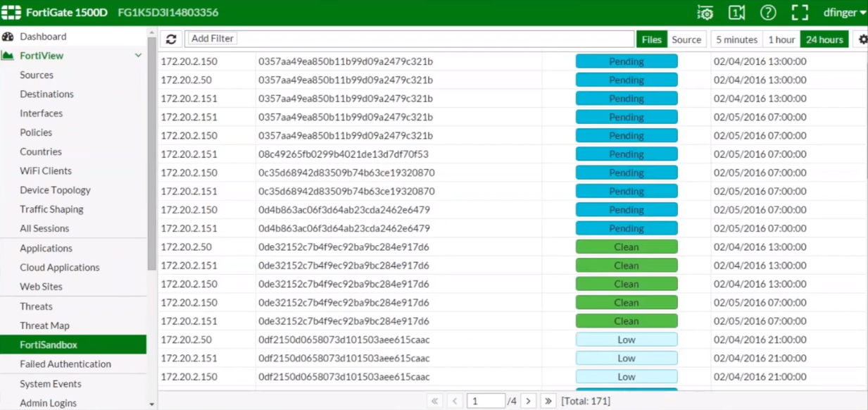Click the Fortinet logo icon
This screenshot has height=410, width=868.
11,13
